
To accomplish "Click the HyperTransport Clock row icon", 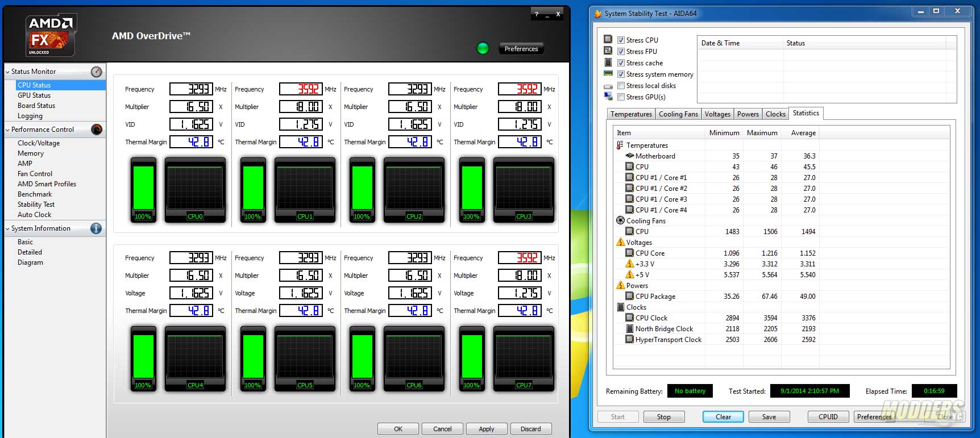I will [x=629, y=339].
